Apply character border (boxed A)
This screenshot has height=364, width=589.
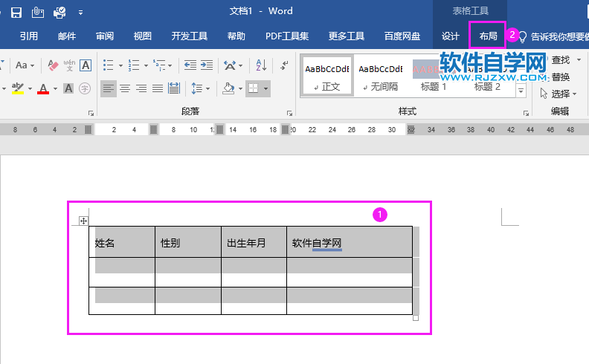click(86, 65)
